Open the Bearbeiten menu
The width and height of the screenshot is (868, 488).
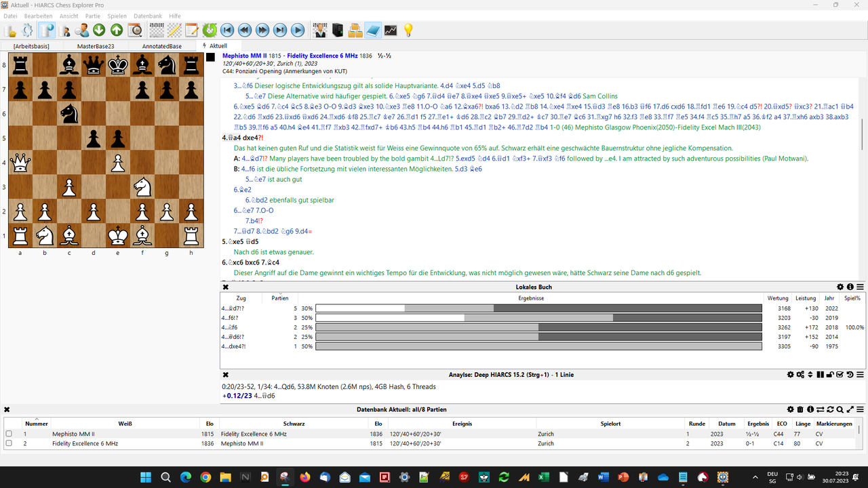click(38, 16)
